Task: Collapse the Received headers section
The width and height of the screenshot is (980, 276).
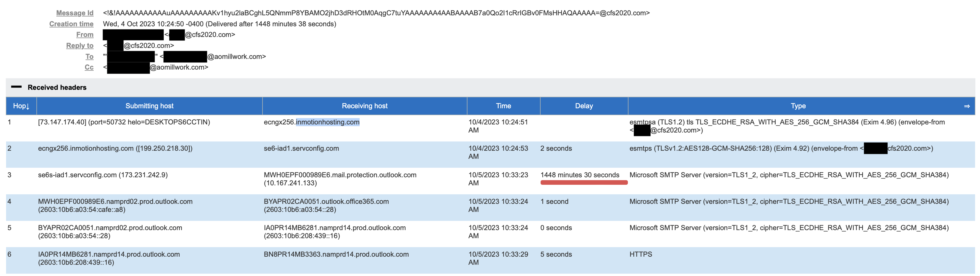Action: (16, 87)
